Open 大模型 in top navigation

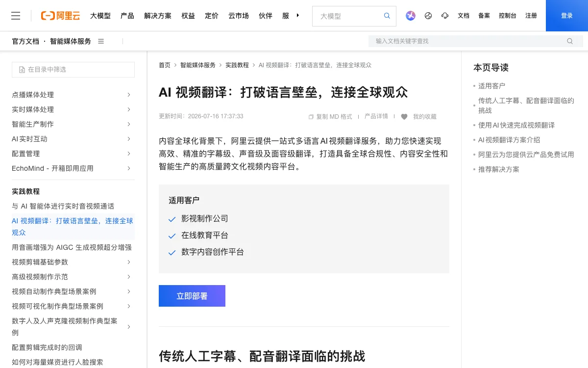100,16
